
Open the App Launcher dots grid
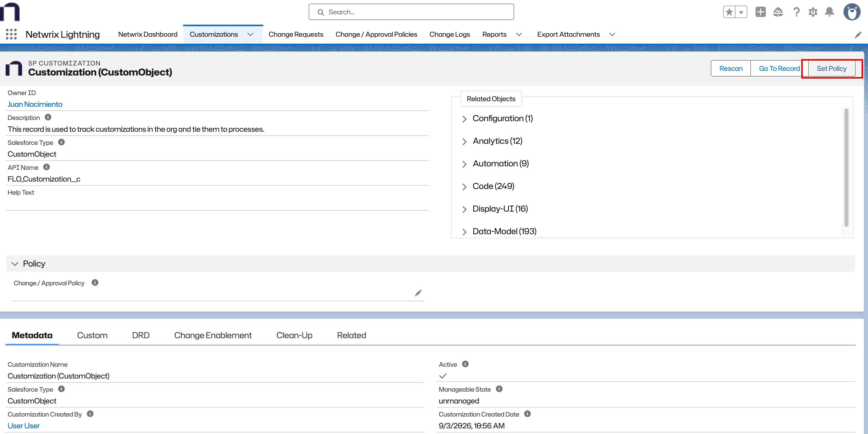[12, 34]
